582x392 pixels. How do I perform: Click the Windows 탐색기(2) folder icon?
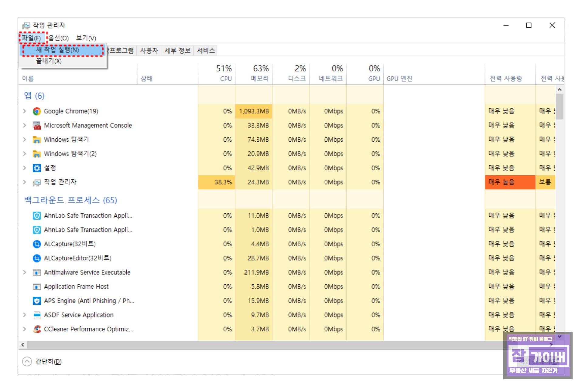[37, 154]
